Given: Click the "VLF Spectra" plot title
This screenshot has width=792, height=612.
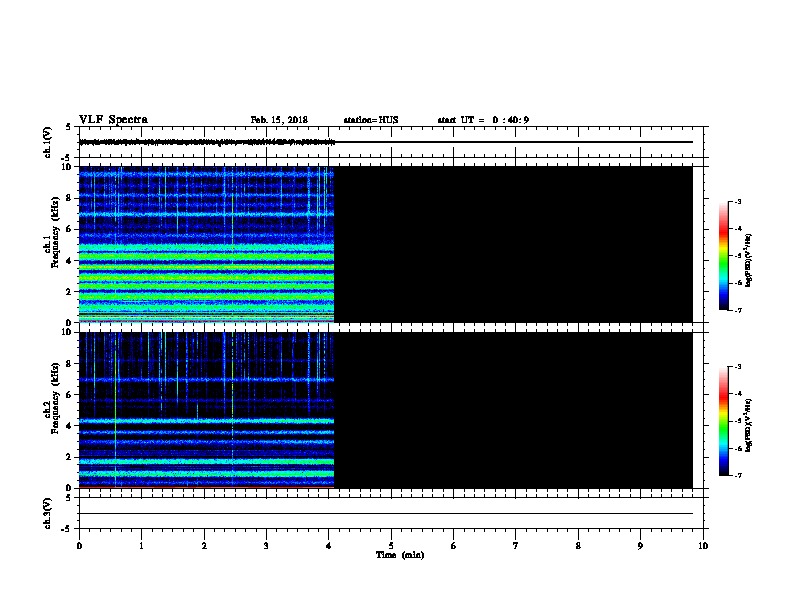Looking at the screenshot, I should click(114, 120).
